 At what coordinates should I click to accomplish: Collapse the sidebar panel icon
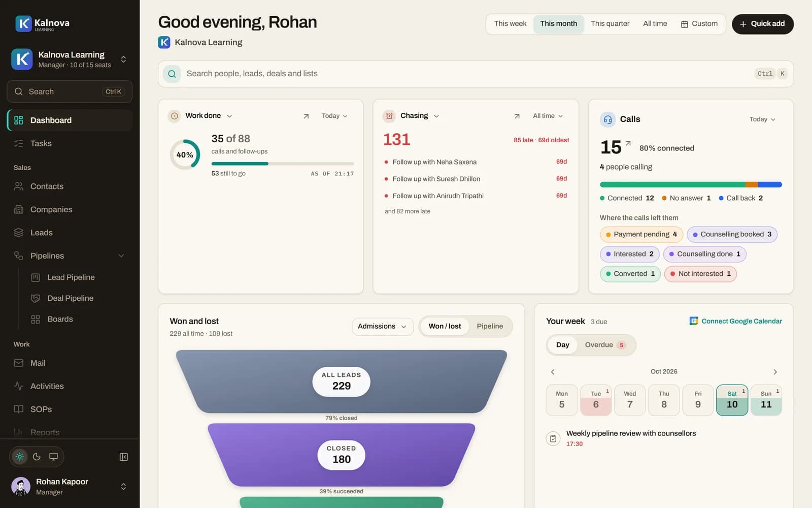124,457
